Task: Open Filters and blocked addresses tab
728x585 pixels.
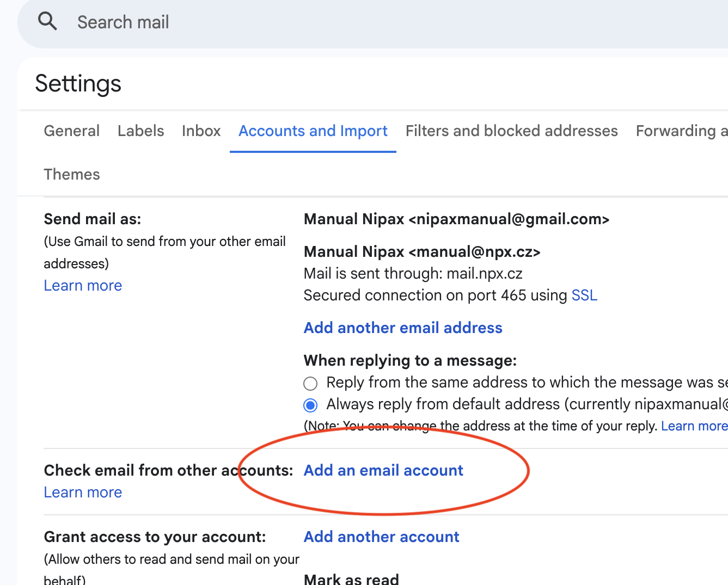Action: 511,131
